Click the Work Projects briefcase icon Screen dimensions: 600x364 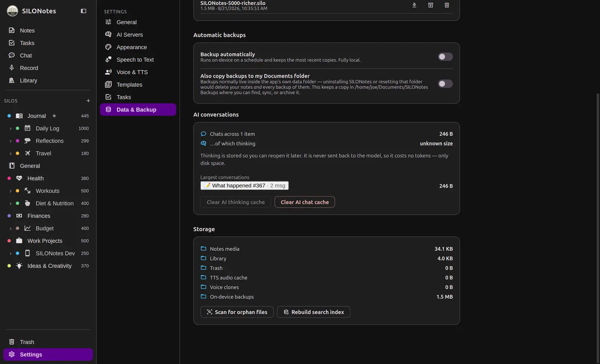tap(19, 241)
